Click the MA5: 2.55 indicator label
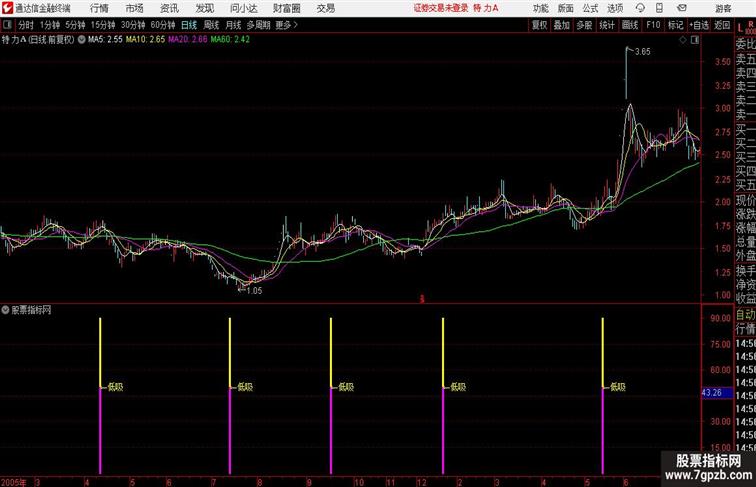This screenshot has height=487, width=756. pyautogui.click(x=105, y=40)
